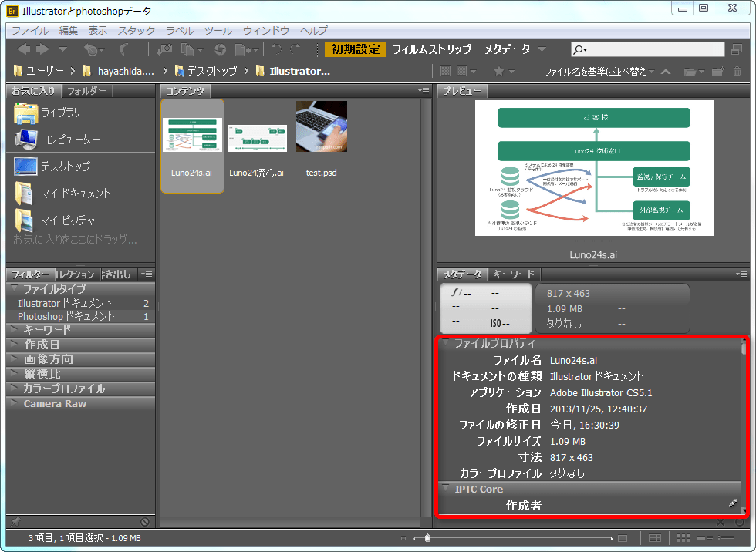Viewport: 756px width, 552px height.
Task: Open the 編集 menu
Action: pyautogui.click(x=69, y=30)
